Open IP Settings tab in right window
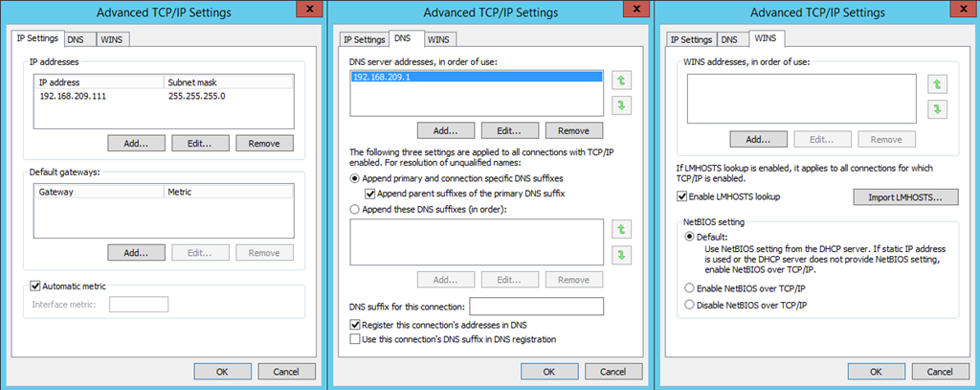The height and width of the screenshot is (390, 980). [691, 39]
